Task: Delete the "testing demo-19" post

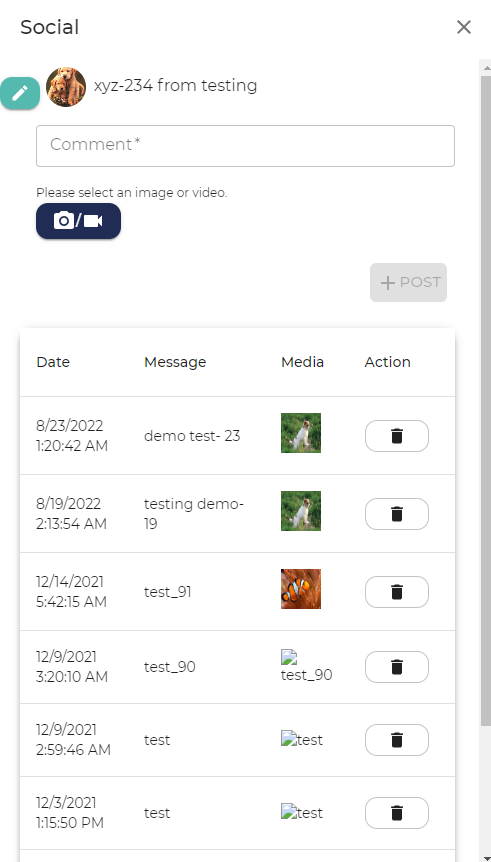Action: point(397,514)
